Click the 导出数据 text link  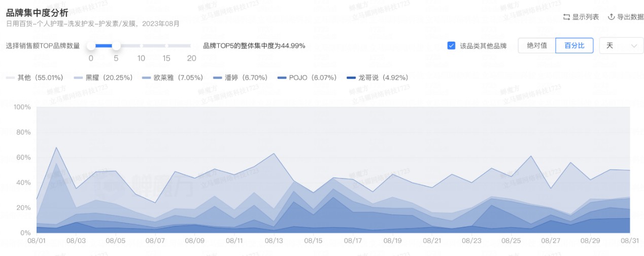coord(630,17)
